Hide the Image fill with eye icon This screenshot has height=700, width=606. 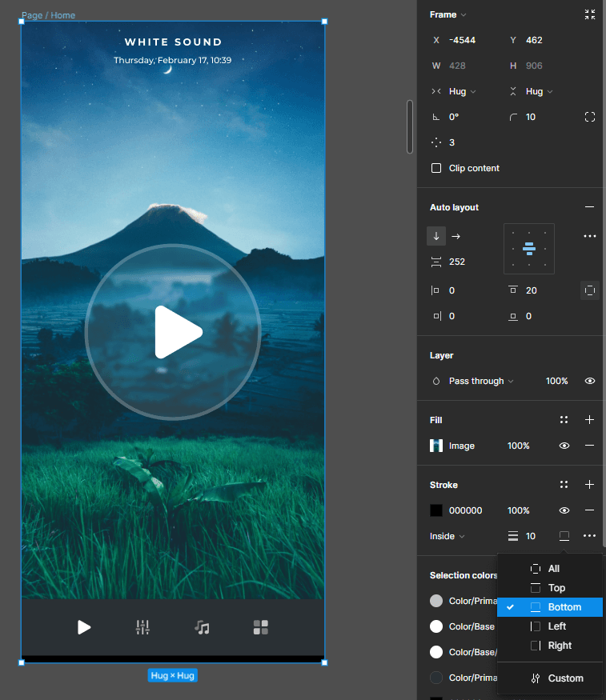coord(564,446)
